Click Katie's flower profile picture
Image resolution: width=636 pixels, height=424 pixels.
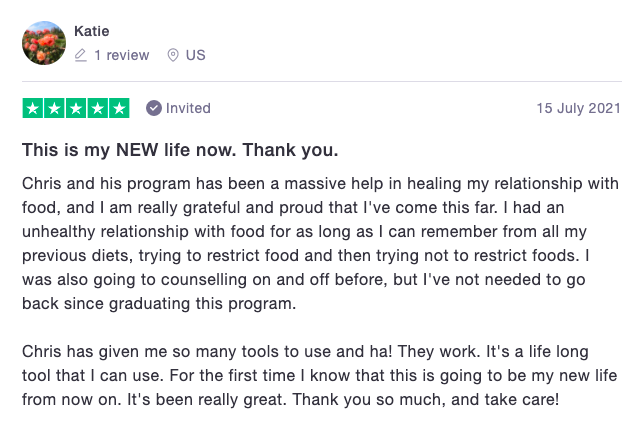(44, 43)
